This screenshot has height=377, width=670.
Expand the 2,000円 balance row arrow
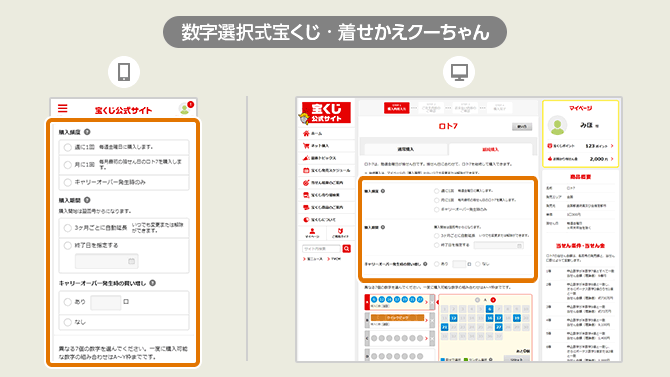pos(612,159)
